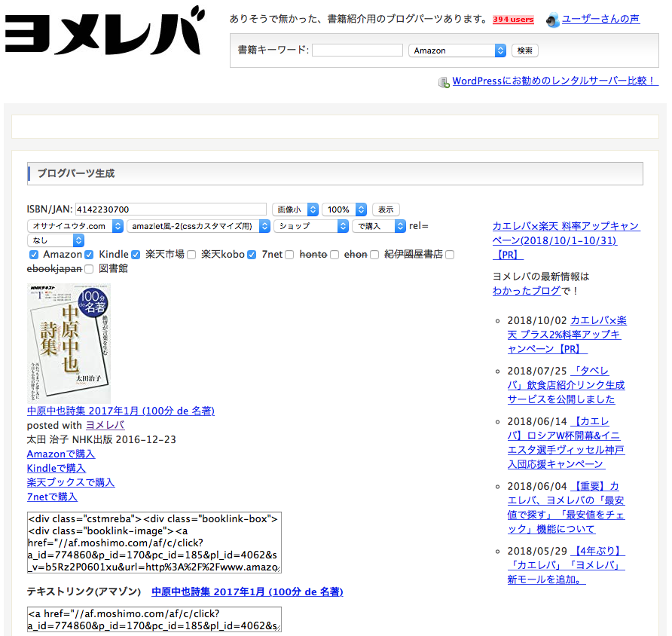Click the 中原中也詩集 book cover thumbnail
This screenshot has height=636, width=672.
pyautogui.click(x=69, y=343)
